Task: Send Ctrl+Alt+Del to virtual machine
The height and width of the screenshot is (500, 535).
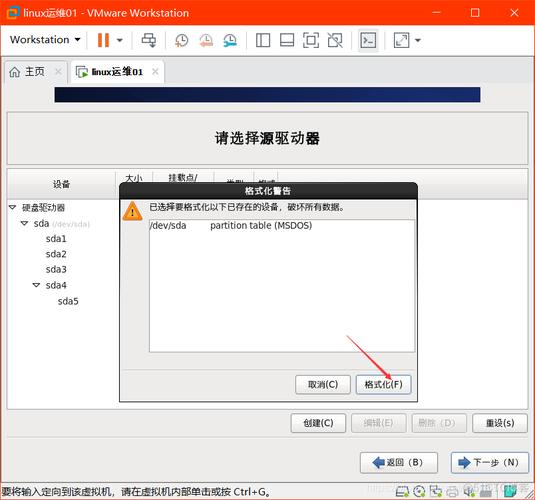Action: tap(149, 40)
